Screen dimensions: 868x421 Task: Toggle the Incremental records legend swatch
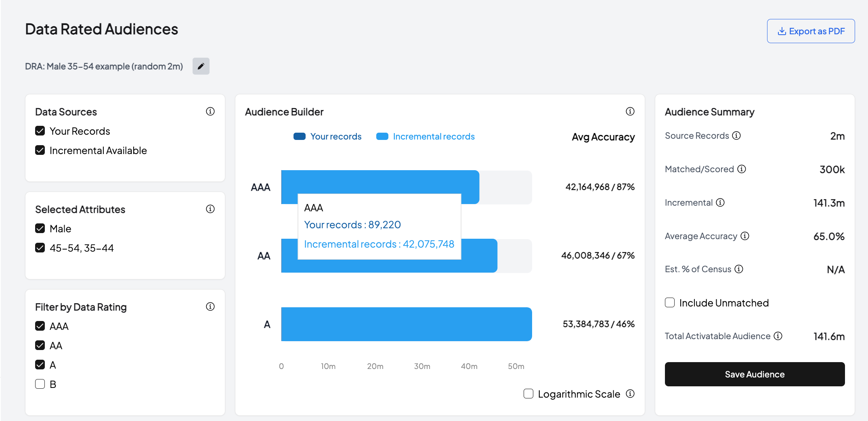coord(382,136)
